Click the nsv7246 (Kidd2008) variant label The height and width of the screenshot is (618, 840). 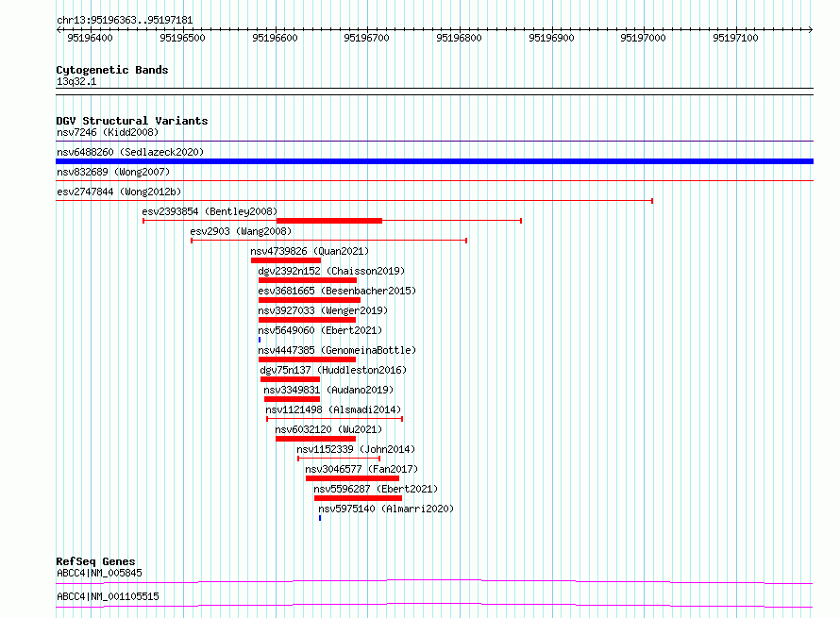(x=108, y=132)
